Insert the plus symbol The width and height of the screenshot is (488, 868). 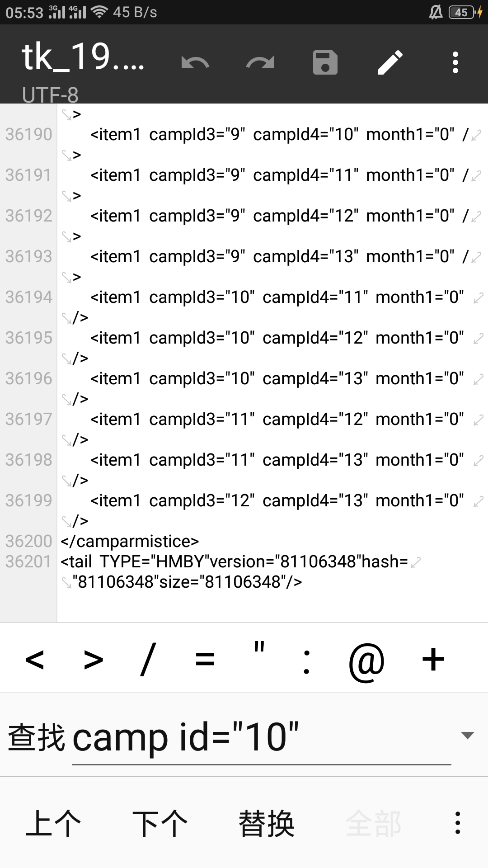(433, 659)
